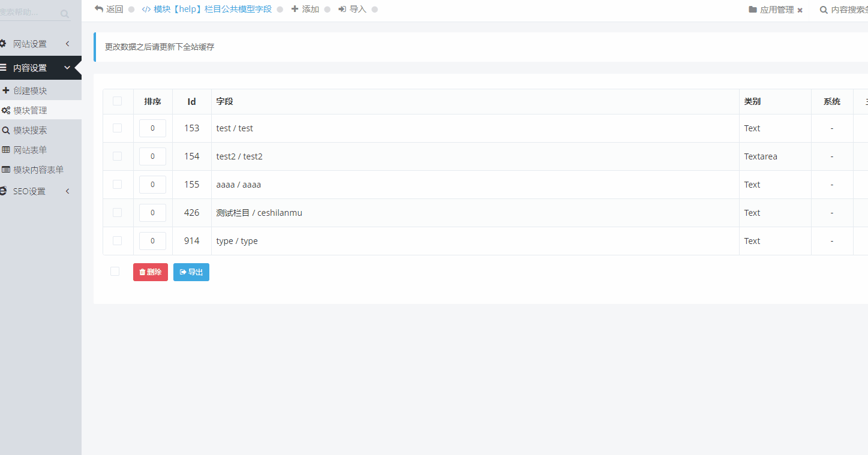Screen dimensions: 868x455
Task: Click the sort order input for Id 914
Action: pyautogui.click(x=152, y=241)
